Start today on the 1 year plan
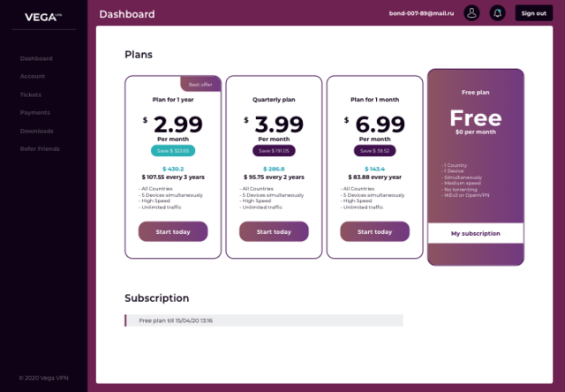 pyautogui.click(x=173, y=231)
